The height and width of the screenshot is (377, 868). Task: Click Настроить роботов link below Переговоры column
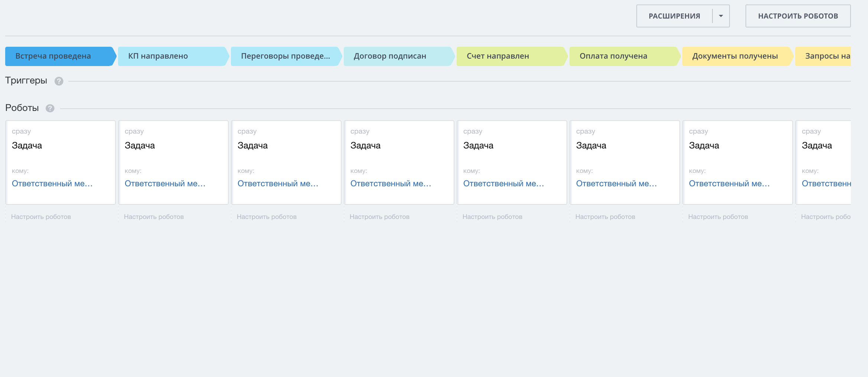pyautogui.click(x=267, y=217)
